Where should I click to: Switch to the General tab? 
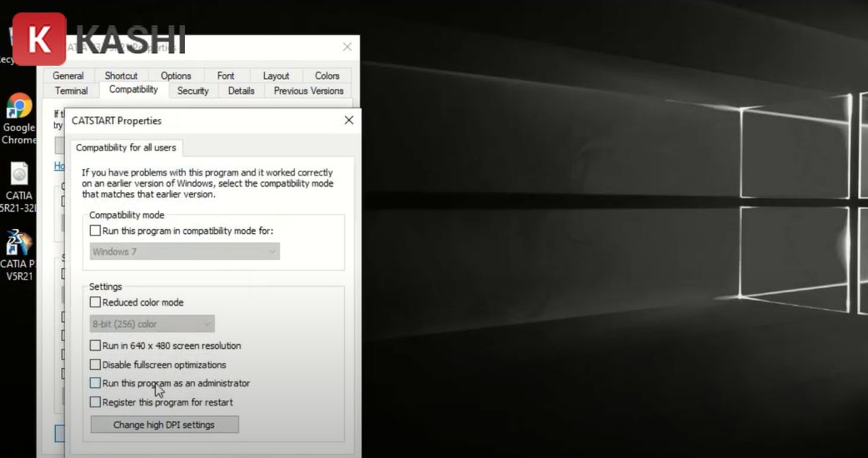(68, 76)
